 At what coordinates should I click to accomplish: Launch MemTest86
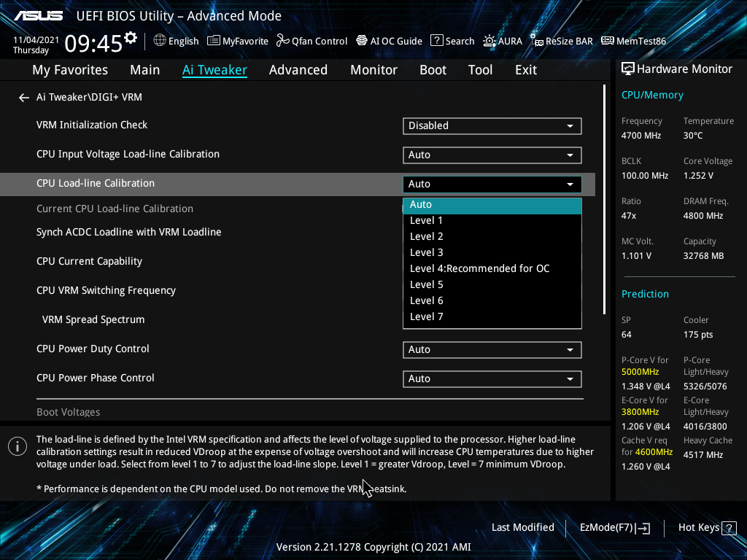(634, 41)
